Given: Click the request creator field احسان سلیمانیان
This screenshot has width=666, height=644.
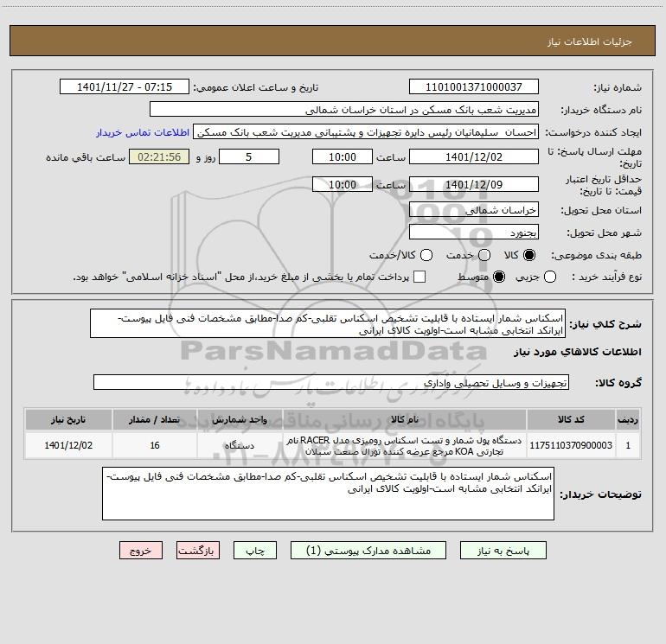Looking at the screenshot, I should pos(366,131).
